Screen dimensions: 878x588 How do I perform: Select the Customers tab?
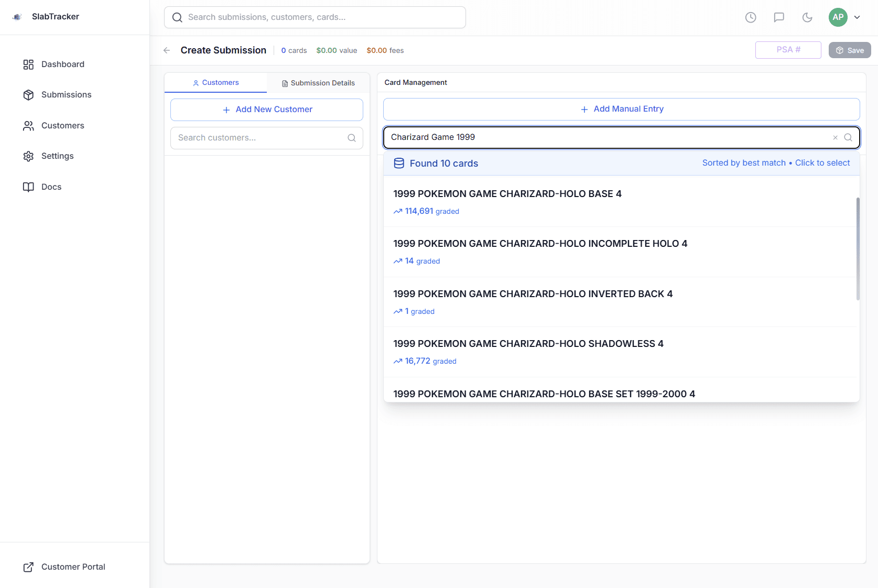click(216, 82)
